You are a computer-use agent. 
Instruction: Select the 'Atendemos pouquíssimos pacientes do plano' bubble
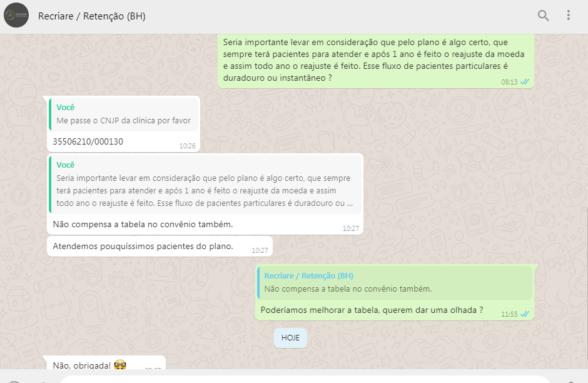coord(160,247)
